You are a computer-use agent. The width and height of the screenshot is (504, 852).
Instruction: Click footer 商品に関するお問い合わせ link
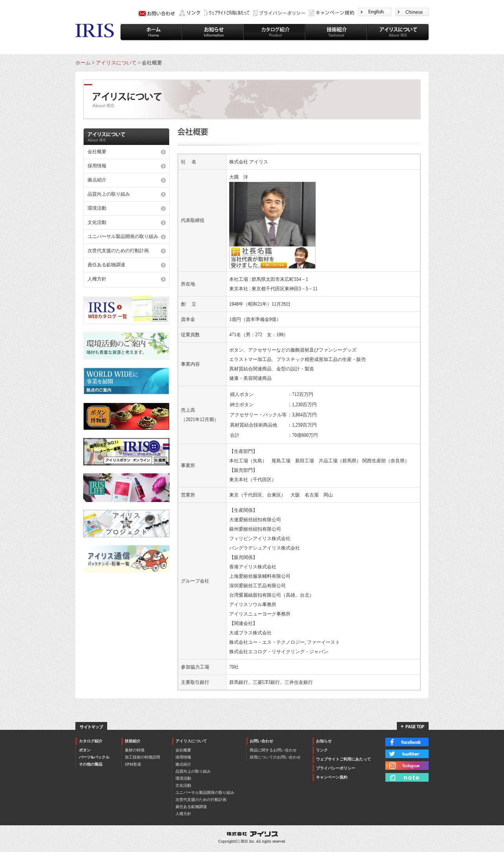(x=273, y=750)
